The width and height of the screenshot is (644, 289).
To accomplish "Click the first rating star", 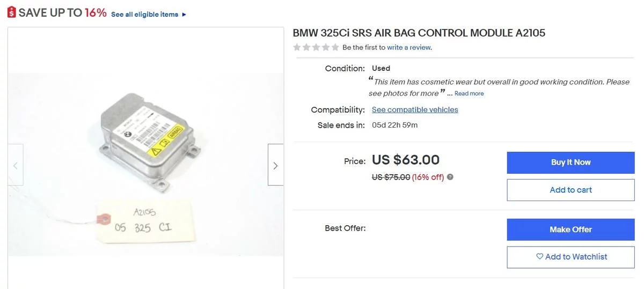I will (x=297, y=47).
